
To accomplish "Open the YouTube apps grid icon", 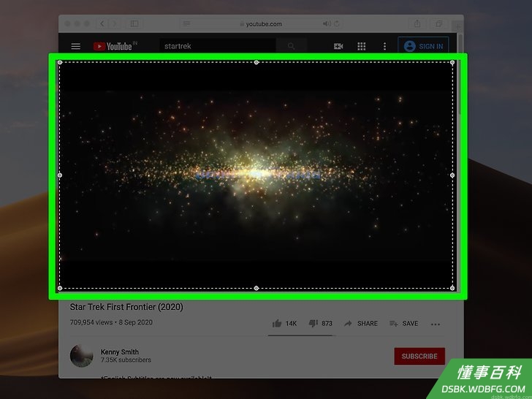I will (362, 46).
